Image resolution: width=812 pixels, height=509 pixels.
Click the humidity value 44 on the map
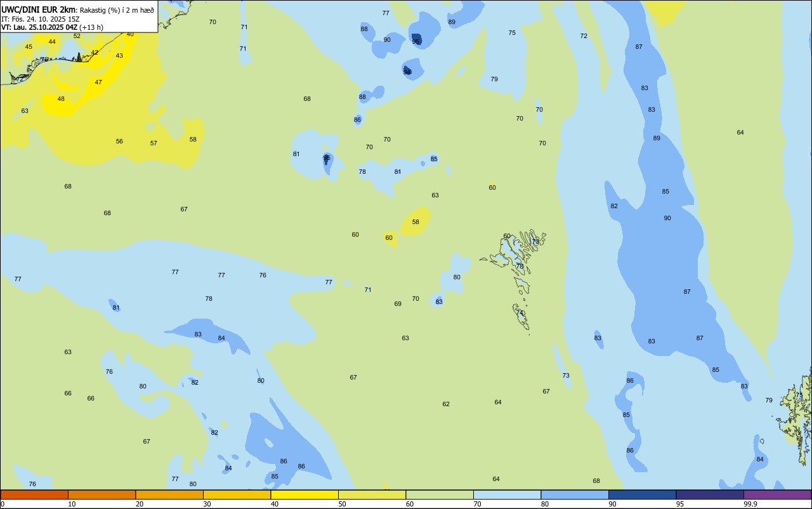52,42
